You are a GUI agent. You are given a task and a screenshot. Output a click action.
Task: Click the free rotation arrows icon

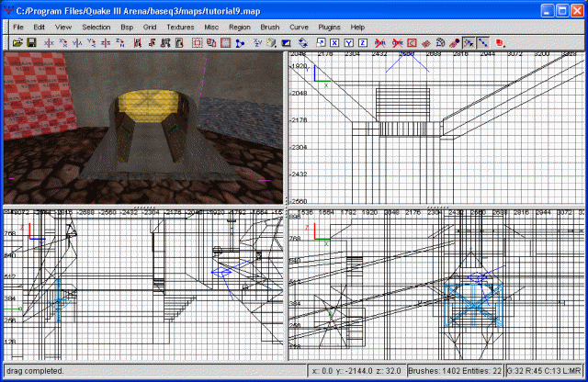coord(303,43)
